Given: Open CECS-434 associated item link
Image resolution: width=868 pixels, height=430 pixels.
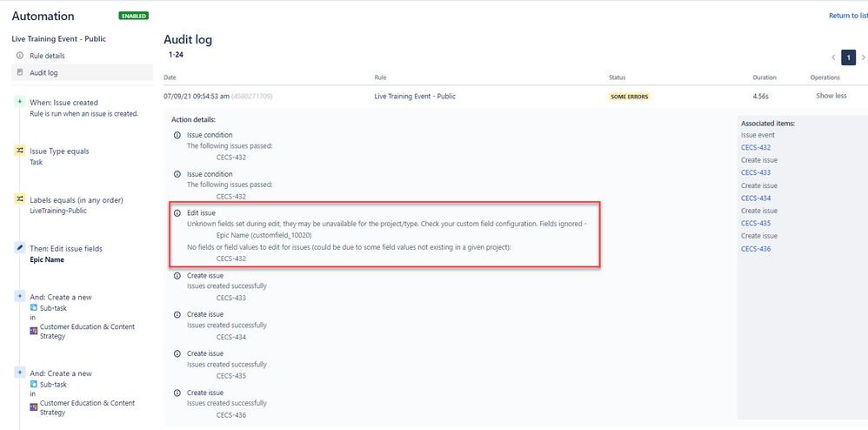Looking at the screenshot, I should 756,198.
